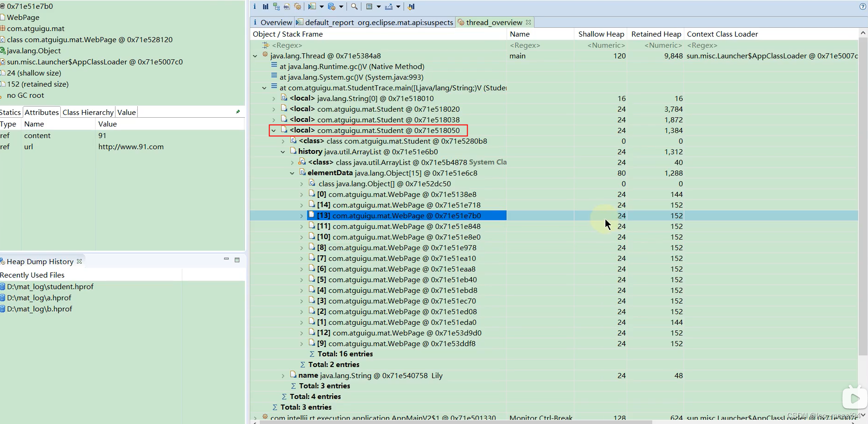Image resolution: width=868 pixels, height=424 pixels.
Task: Open dropdown arrow beside the Export icon
Action: (398, 6)
